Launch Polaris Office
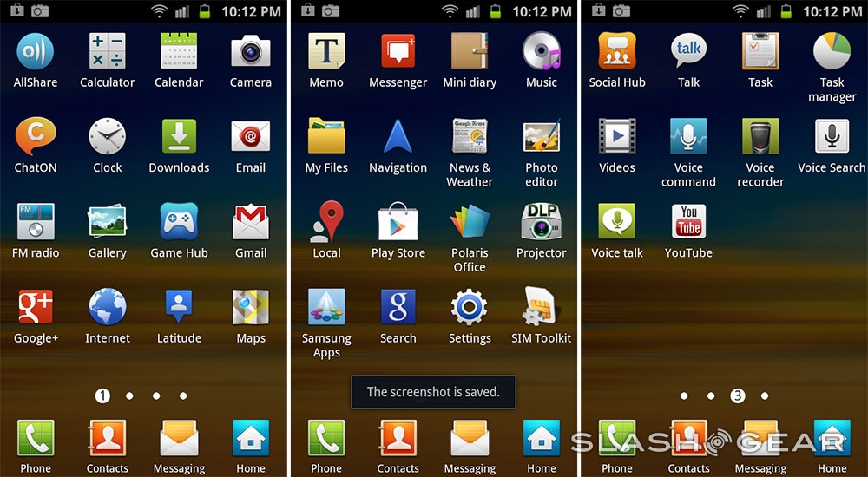The width and height of the screenshot is (868, 477). (x=470, y=221)
